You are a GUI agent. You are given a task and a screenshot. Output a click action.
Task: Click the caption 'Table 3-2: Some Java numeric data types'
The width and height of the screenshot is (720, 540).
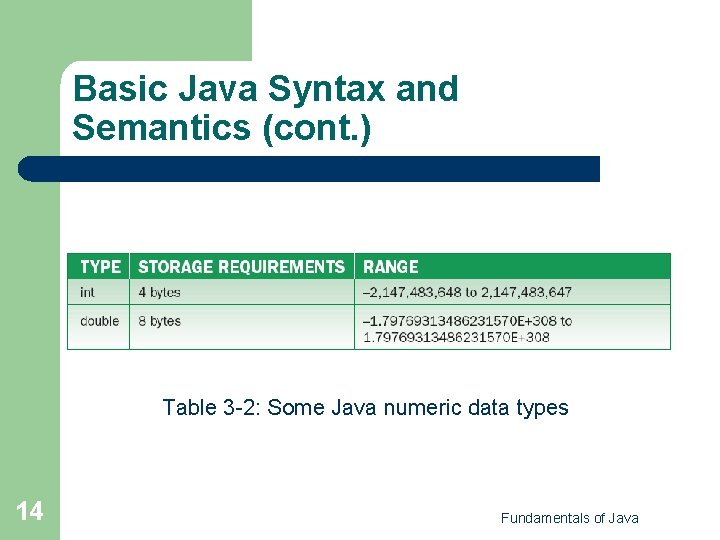tap(366, 408)
